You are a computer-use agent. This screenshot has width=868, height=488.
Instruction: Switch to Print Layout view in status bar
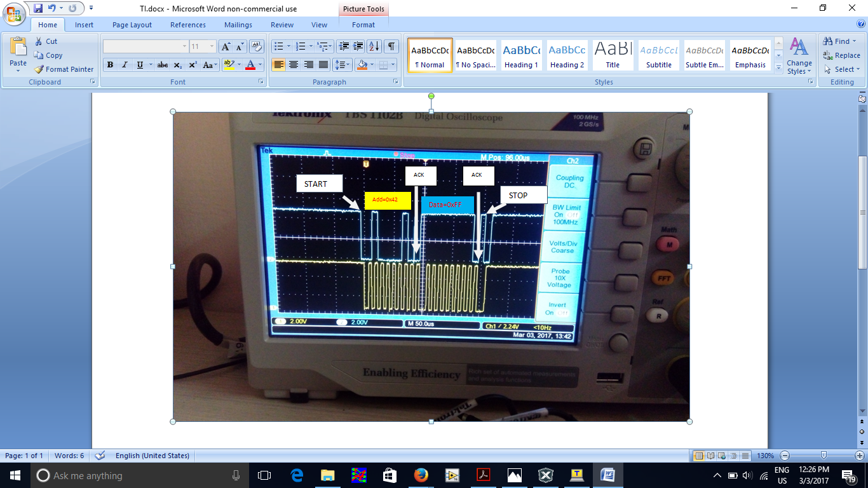[x=699, y=456]
